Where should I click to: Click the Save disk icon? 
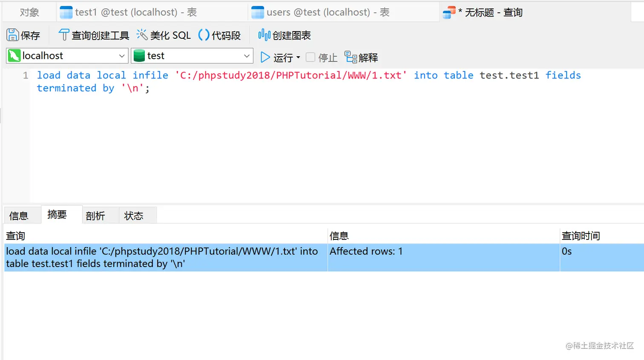coord(13,35)
